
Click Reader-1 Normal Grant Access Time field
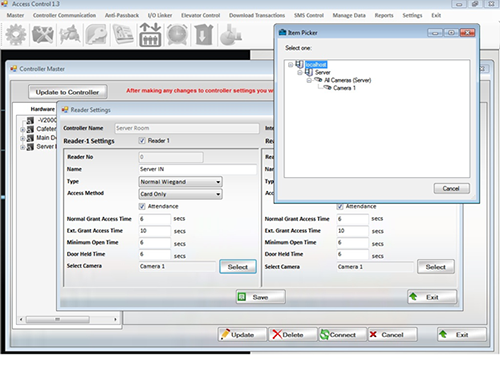(x=155, y=219)
